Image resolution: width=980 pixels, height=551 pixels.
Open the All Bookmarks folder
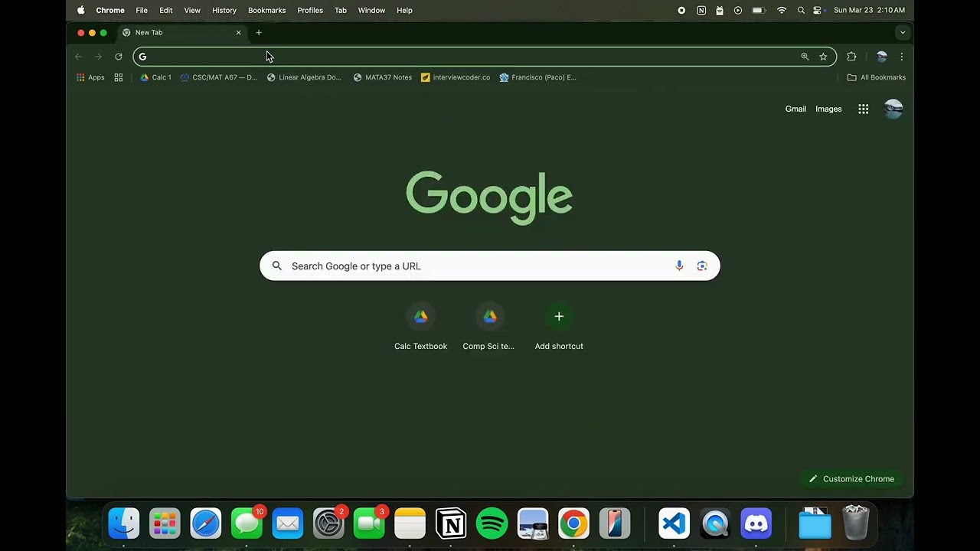[876, 77]
